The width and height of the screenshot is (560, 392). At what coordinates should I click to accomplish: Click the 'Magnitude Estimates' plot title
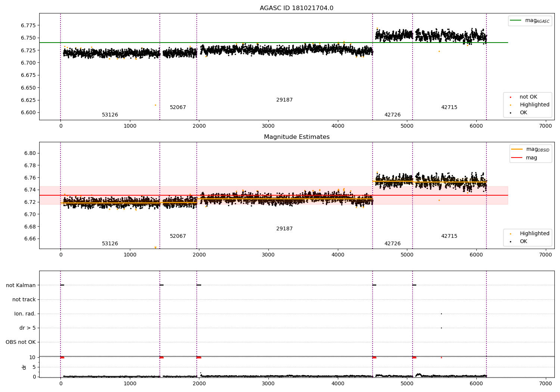(x=296, y=137)
